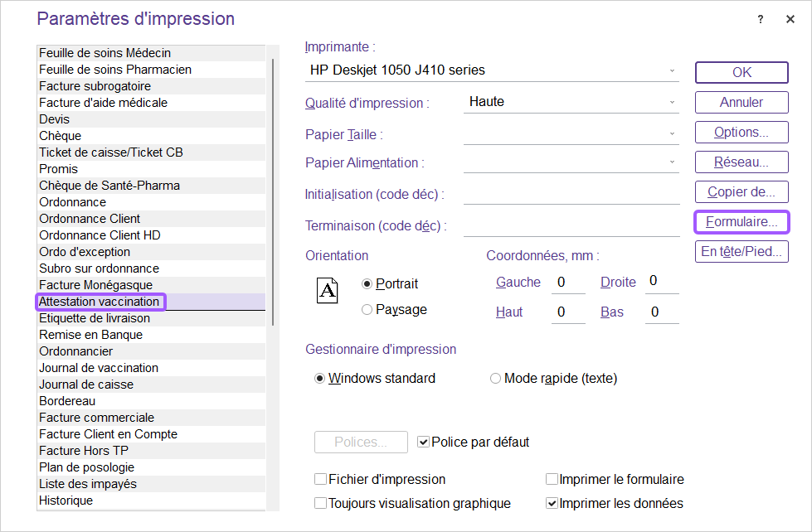Screen dimensions: 812x532
Task: Select the Paysage orientation radio button
Action: point(367,310)
